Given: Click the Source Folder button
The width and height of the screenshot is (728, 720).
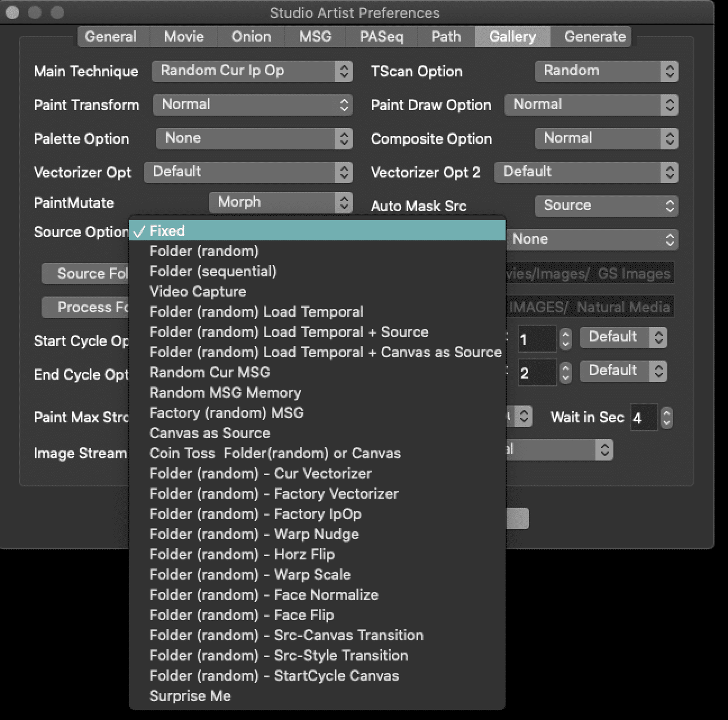Looking at the screenshot, I should (86, 274).
